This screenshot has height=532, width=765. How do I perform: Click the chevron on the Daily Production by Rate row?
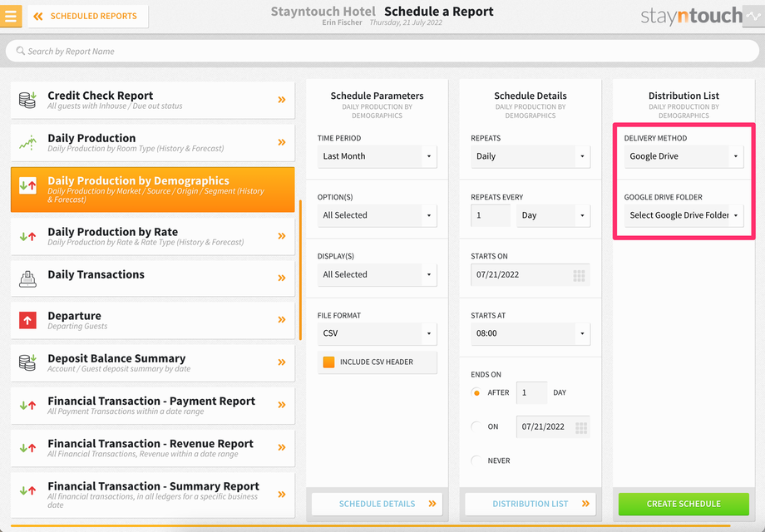tap(282, 236)
